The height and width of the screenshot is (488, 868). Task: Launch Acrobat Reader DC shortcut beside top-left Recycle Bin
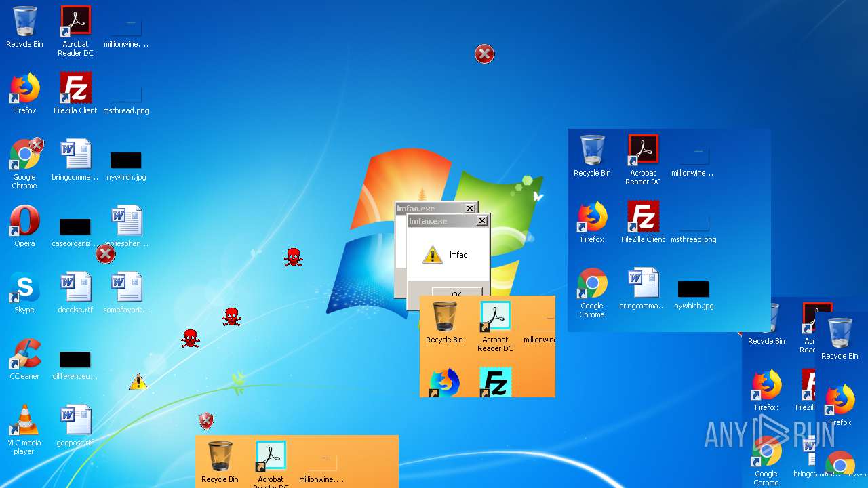[75, 31]
